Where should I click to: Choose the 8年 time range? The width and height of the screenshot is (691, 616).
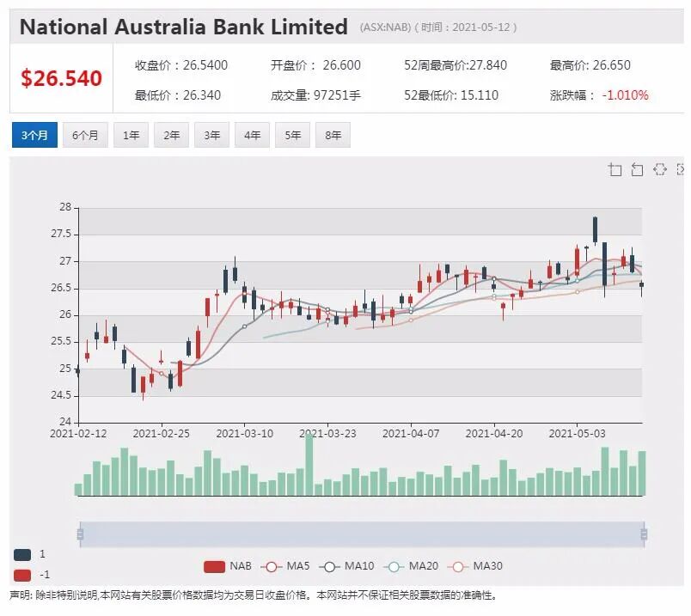point(333,135)
